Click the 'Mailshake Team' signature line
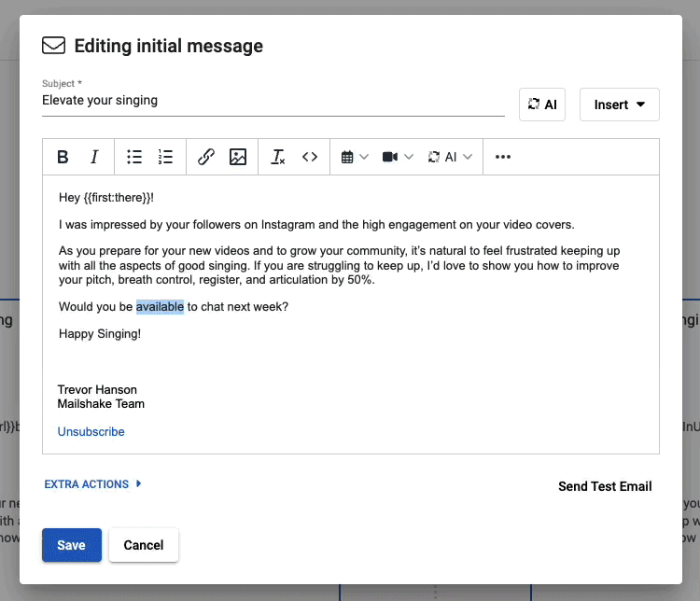The height and width of the screenshot is (601, 700). [101, 404]
